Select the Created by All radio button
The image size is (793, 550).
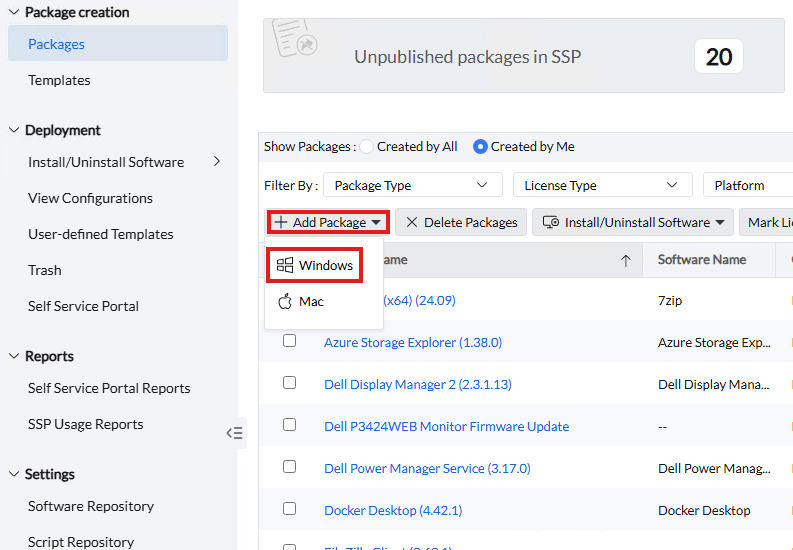pos(367,146)
